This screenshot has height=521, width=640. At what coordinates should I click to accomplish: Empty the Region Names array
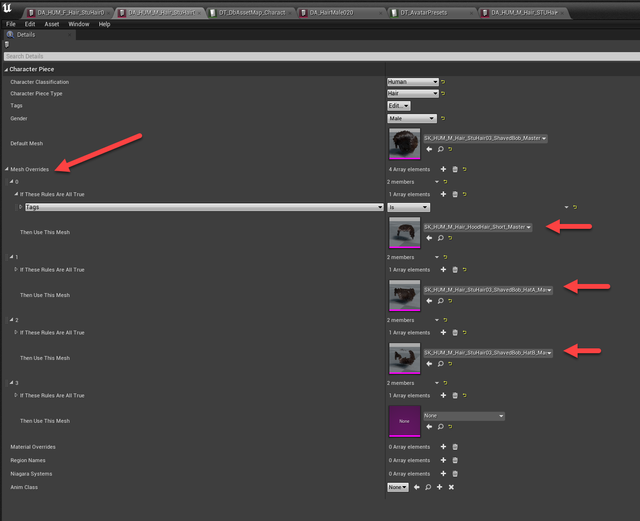click(455, 461)
